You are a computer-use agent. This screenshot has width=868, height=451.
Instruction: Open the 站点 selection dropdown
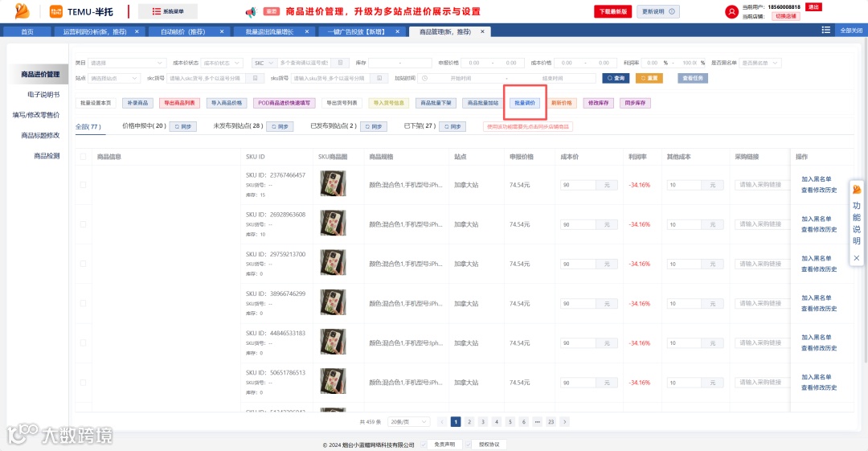pos(113,78)
